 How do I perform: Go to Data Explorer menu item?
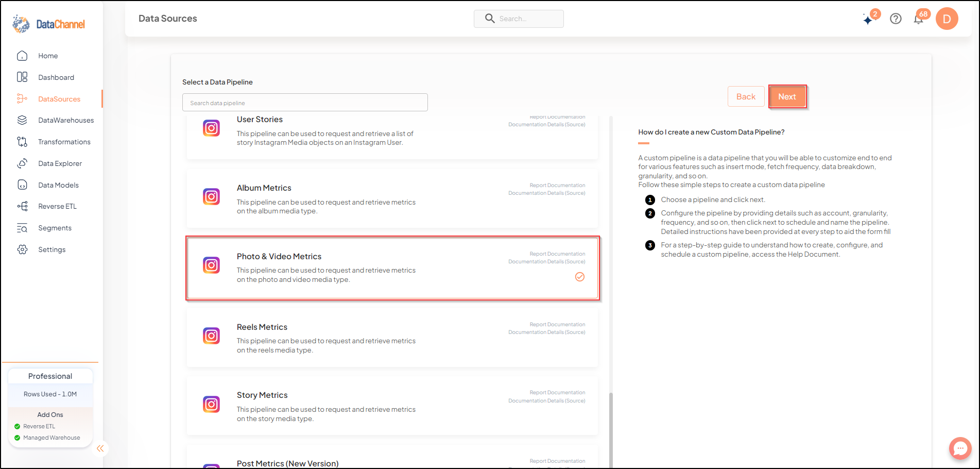pyautogui.click(x=60, y=163)
